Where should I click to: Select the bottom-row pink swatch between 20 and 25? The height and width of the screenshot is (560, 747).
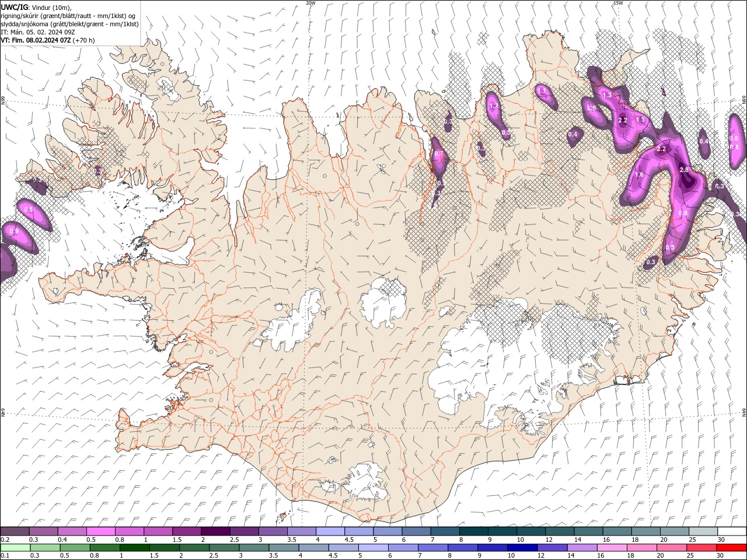click(x=671, y=548)
